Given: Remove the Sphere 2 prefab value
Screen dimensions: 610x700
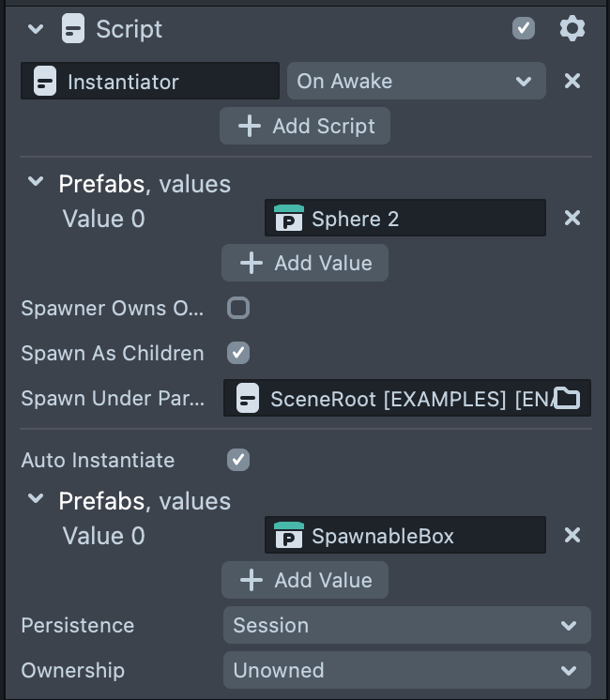Looking at the screenshot, I should pos(572,219).
